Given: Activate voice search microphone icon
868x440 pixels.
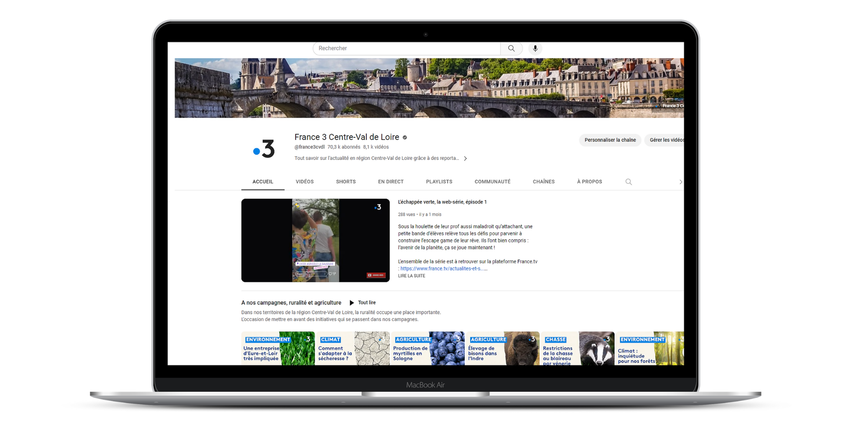Looking at the screenshot, I should tap(535, 48).
